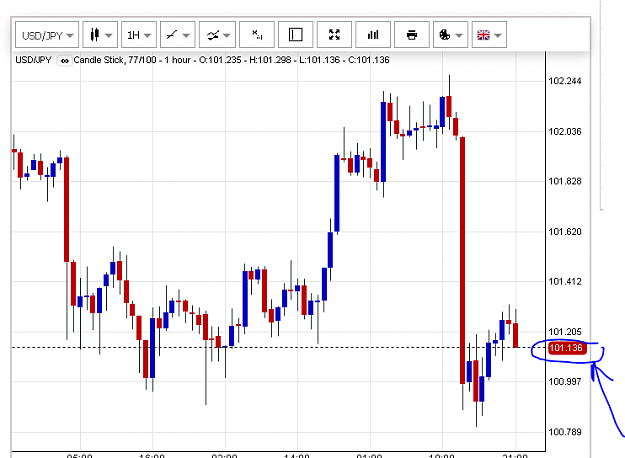
Task: Click the 101.620 price axis label
Action: (565, 232)
